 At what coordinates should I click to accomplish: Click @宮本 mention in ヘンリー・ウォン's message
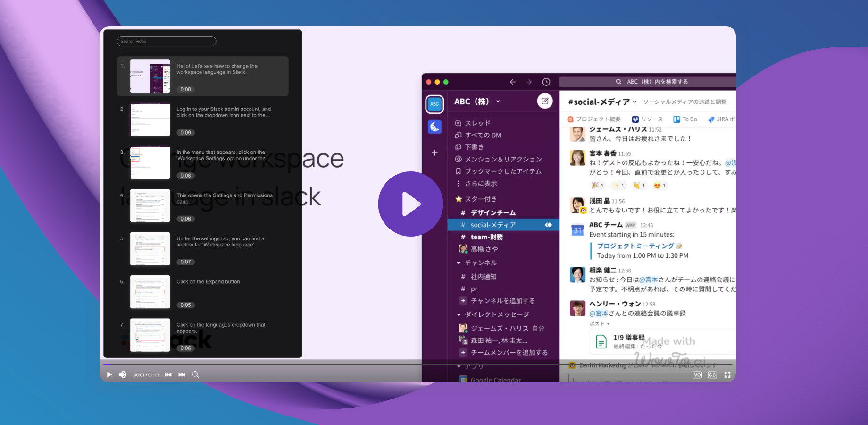click(599, 313)
